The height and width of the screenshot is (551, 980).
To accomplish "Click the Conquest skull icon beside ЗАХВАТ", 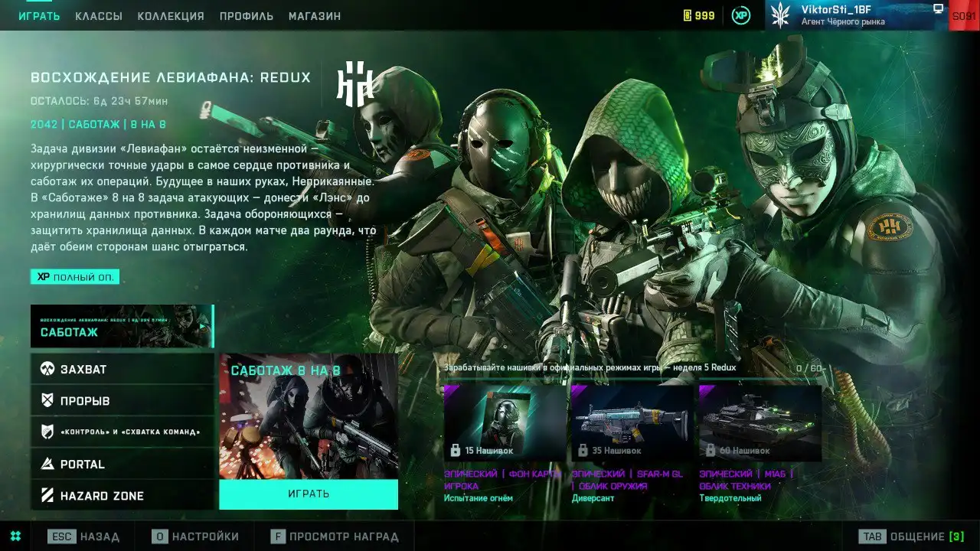I will click(47, 369).
